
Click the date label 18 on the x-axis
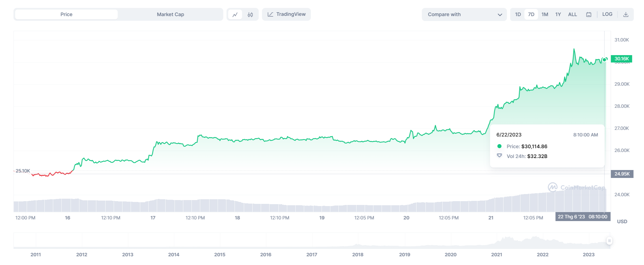tap(237, 218)
